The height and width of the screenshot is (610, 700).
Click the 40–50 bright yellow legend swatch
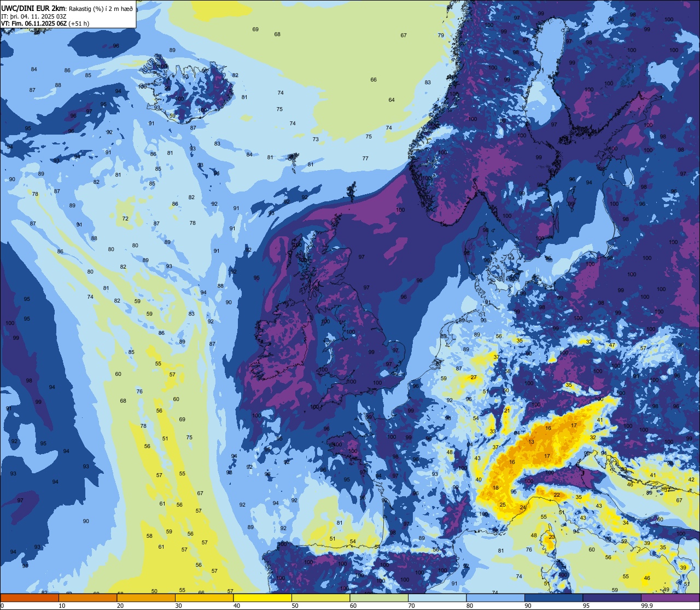[262, 597]
